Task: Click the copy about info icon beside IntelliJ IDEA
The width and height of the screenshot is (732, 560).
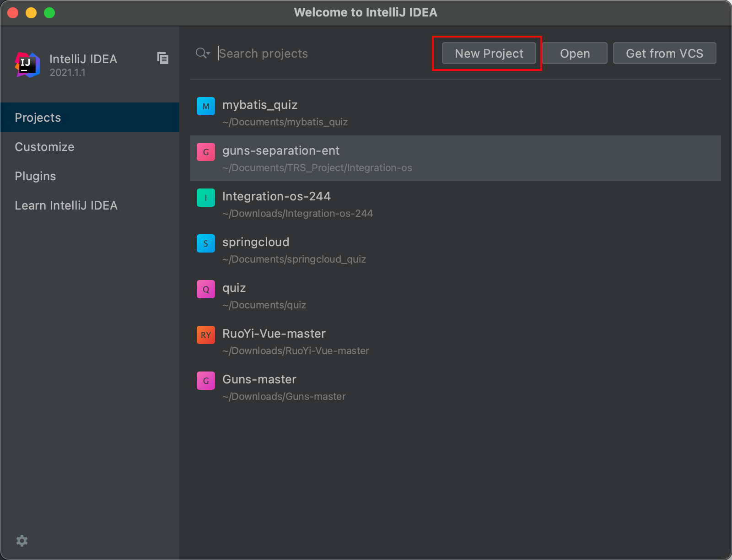Action: (163, 58)
